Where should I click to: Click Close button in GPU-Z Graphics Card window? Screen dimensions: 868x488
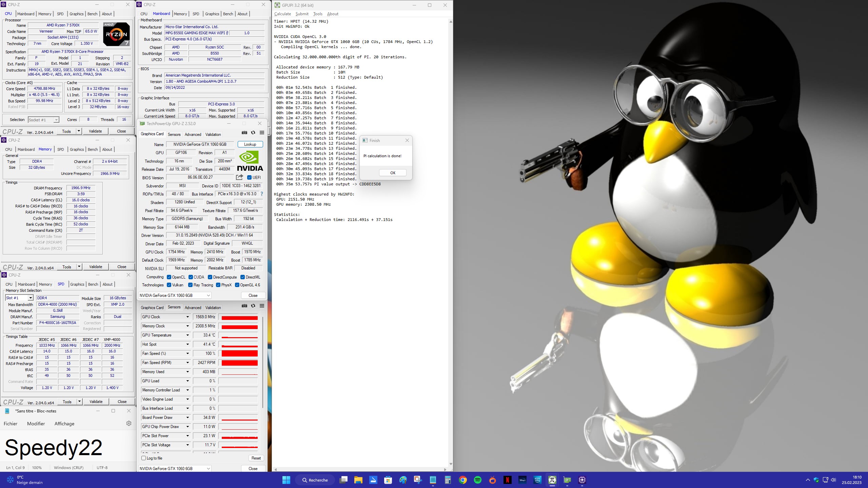[253, 296]
